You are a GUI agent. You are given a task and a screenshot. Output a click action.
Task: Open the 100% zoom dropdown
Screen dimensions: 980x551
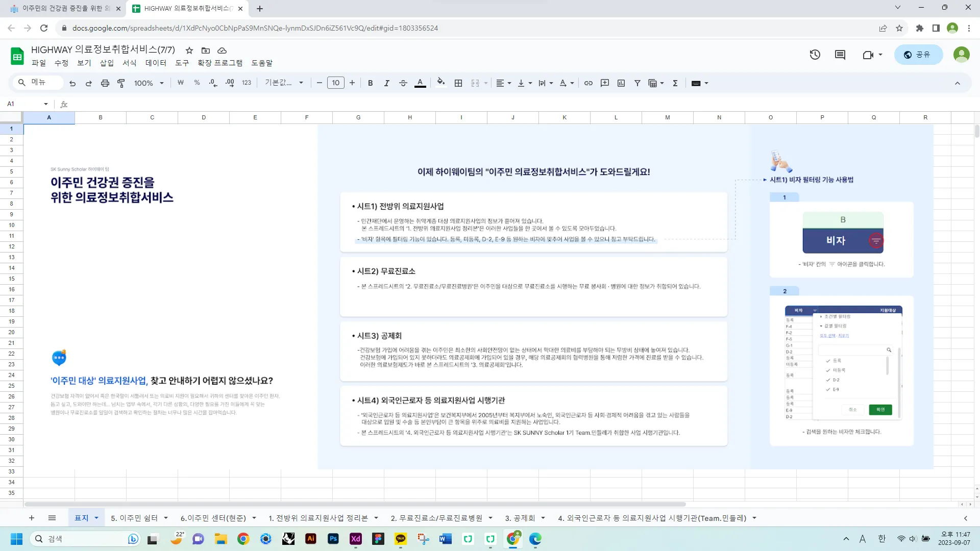pos(149,83)
